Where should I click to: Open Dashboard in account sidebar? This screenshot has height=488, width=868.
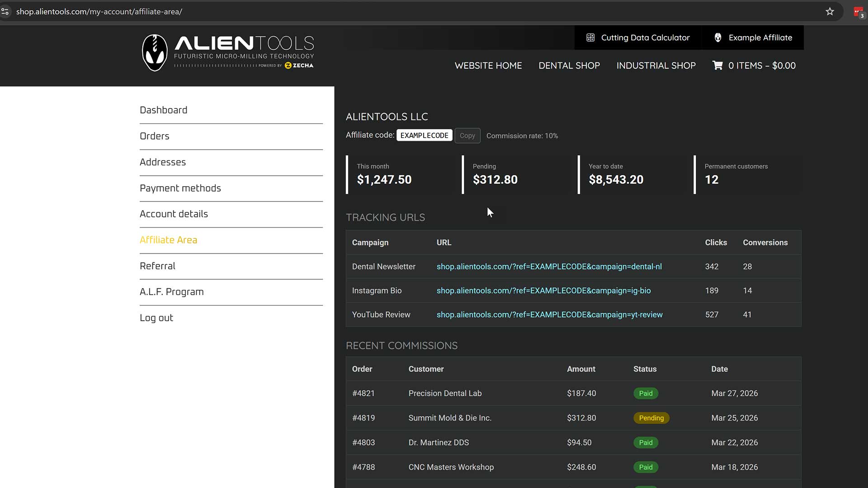(163, 110)
